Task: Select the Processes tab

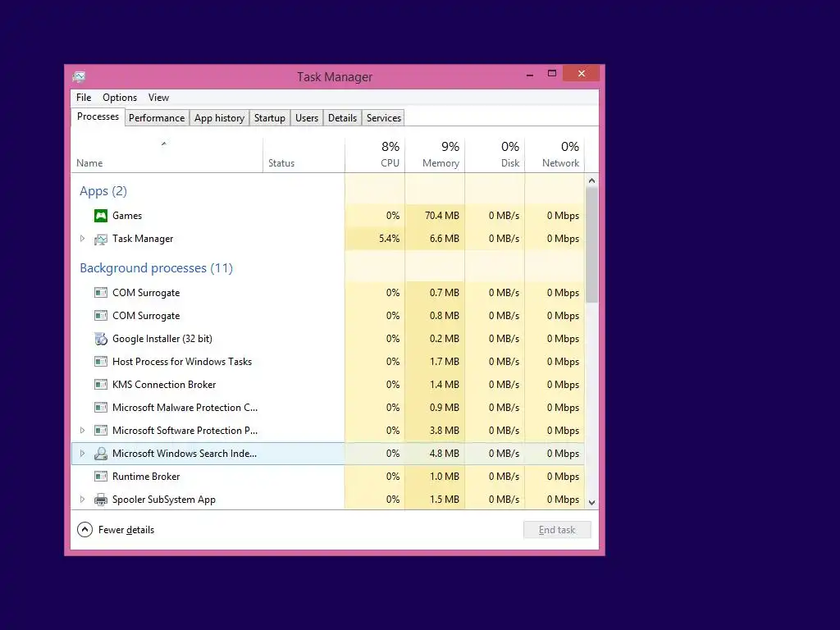Action: tap(98, 116)
